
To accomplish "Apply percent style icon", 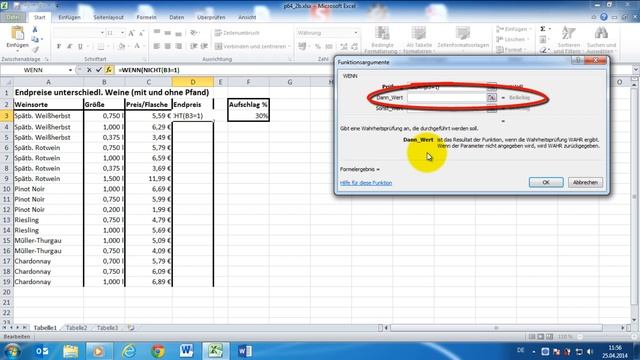I will tap(318, 47).
